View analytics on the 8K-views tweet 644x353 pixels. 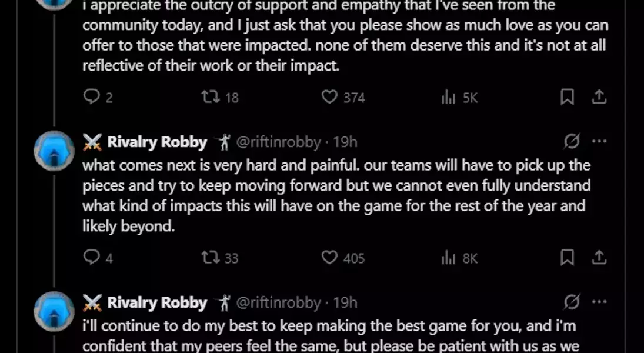pyautogui.click(x=449, y=257)
